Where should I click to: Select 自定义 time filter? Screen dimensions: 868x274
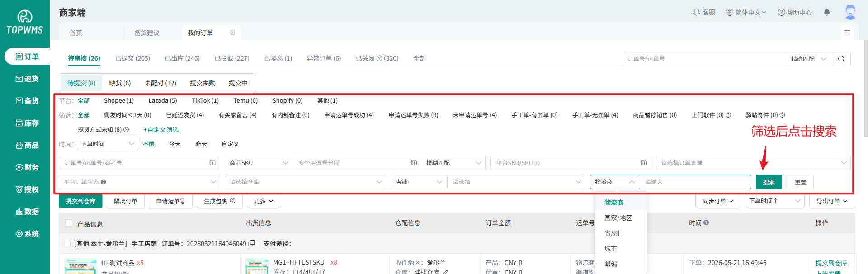230,144
